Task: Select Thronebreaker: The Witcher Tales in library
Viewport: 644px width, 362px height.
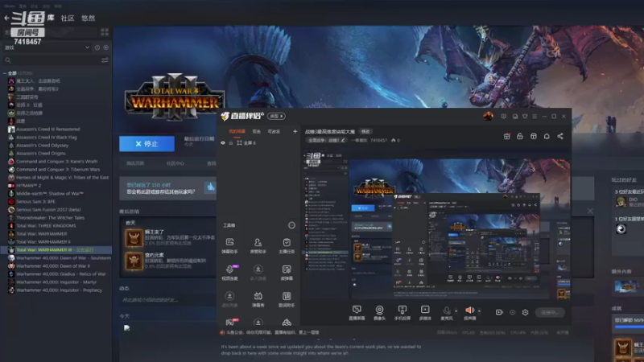Action: click(x=50, y=217)
